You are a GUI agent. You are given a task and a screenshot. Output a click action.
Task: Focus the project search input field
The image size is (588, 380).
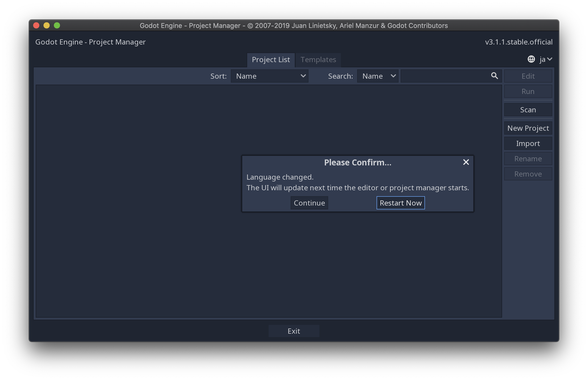[451, 76]
